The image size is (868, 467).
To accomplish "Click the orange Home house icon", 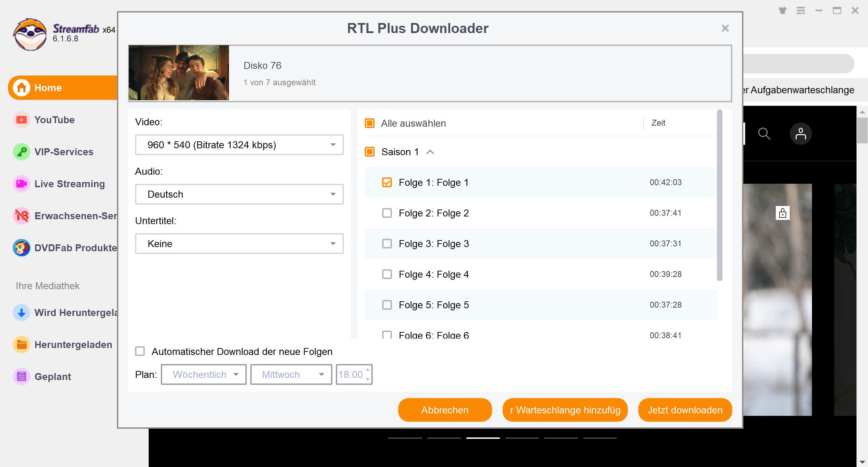I will pos(22,88).
